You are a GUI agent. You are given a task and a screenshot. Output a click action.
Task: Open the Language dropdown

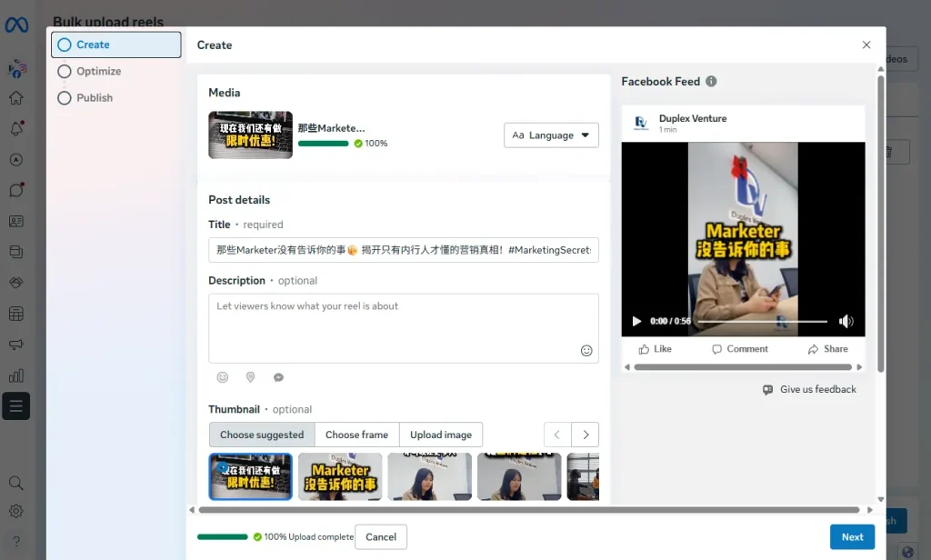tap(551, 135)
